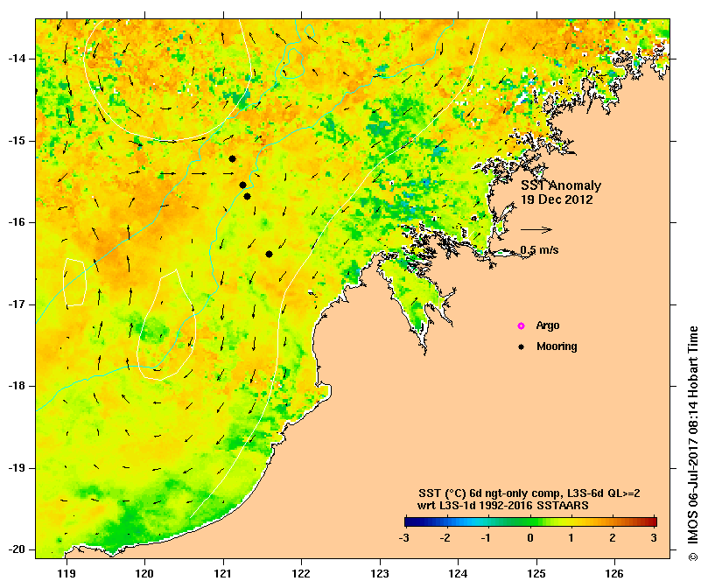Click the "-3" color bar tick label
The image size is (708, 588).
pos(403,538)
